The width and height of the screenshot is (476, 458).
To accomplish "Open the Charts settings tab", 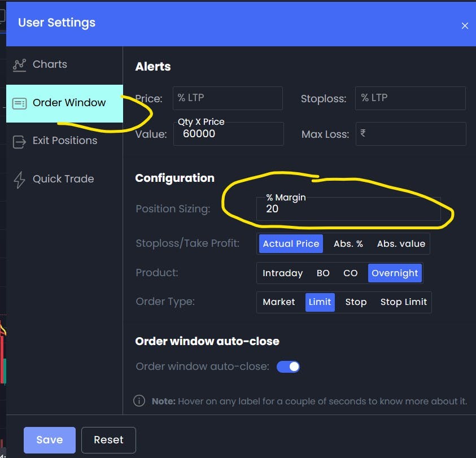I will [x=64, y=65].
